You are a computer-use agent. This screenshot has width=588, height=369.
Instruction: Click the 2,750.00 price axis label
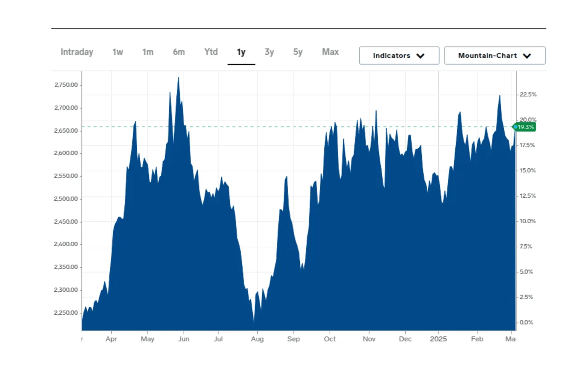pyautogui.click(x=66, y=85)
